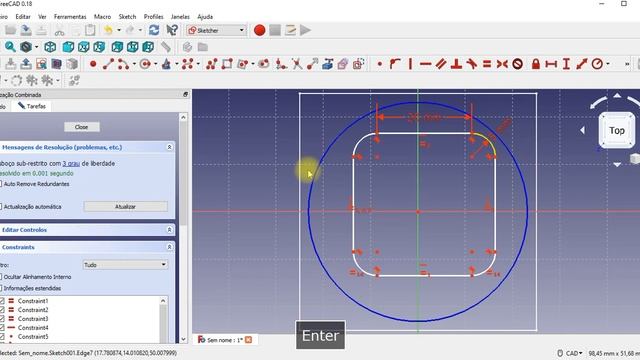Apply symmetric constraint
Viewport: 640px width, 360px height.
pos(502,64)
